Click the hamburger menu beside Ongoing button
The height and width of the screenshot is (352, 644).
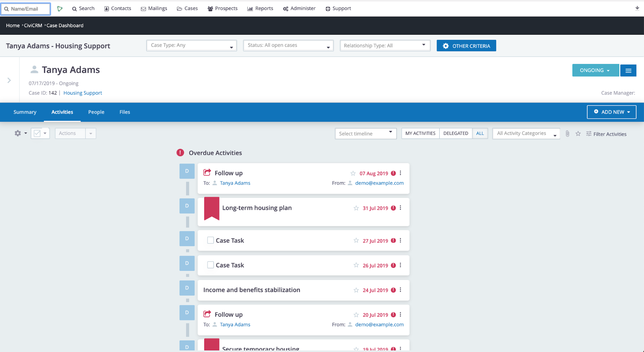(x=628, y=70)
